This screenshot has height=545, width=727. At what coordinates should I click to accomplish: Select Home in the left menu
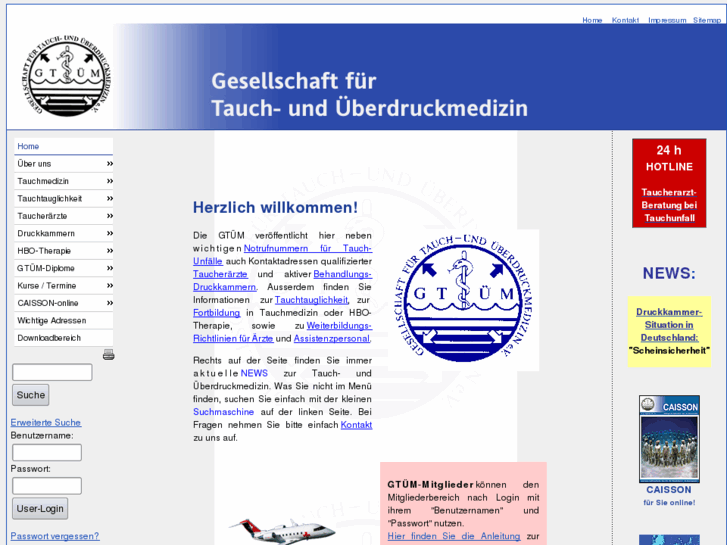64,146
